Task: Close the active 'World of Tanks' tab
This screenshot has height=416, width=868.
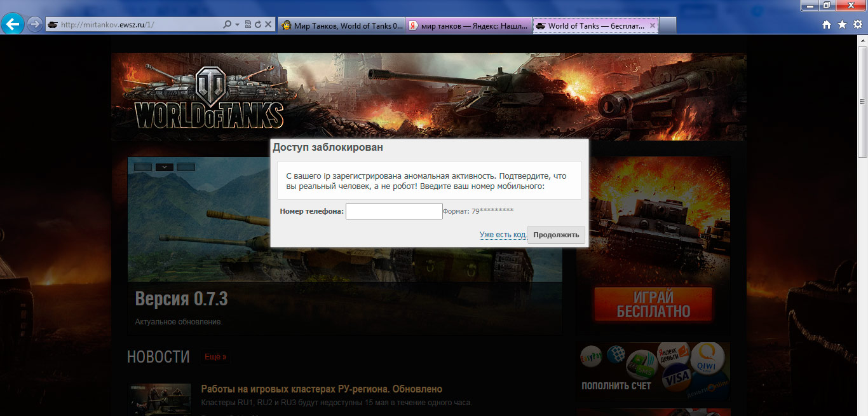Action: pyautogui.click(x=652, y=25)
